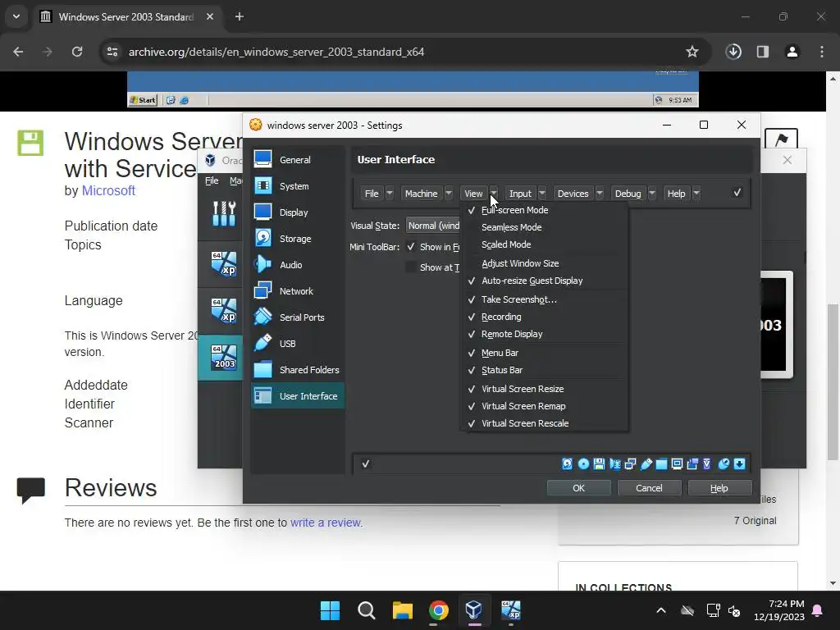This screenshot has height=630, width=840.
Task: Expand the Devices menu dropdown arrow
Action: (600, 194)
